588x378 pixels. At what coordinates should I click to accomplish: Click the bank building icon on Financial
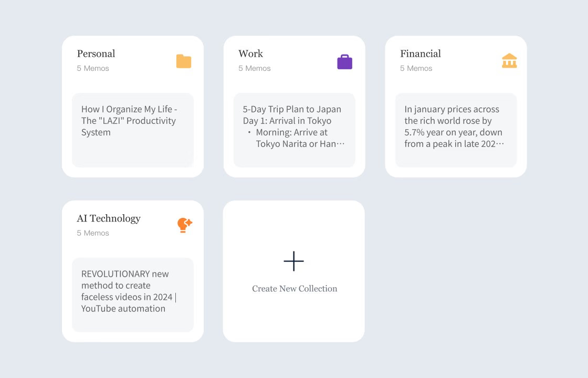click(509, 61)
